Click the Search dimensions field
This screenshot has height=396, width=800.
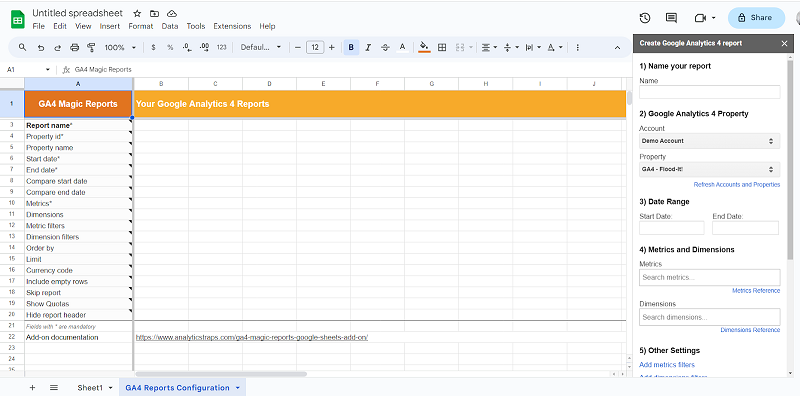pos(710,317)
